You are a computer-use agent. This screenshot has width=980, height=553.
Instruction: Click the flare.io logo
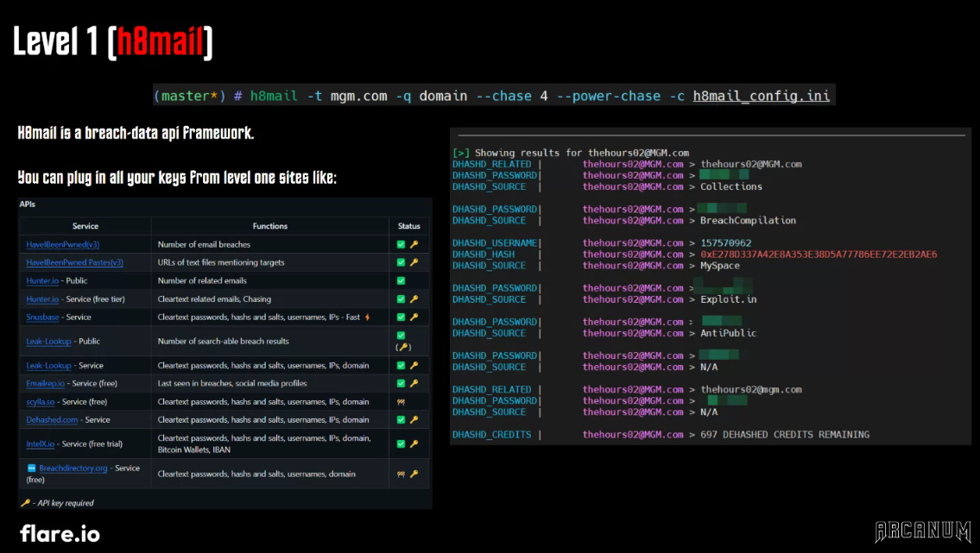(60, 534)
